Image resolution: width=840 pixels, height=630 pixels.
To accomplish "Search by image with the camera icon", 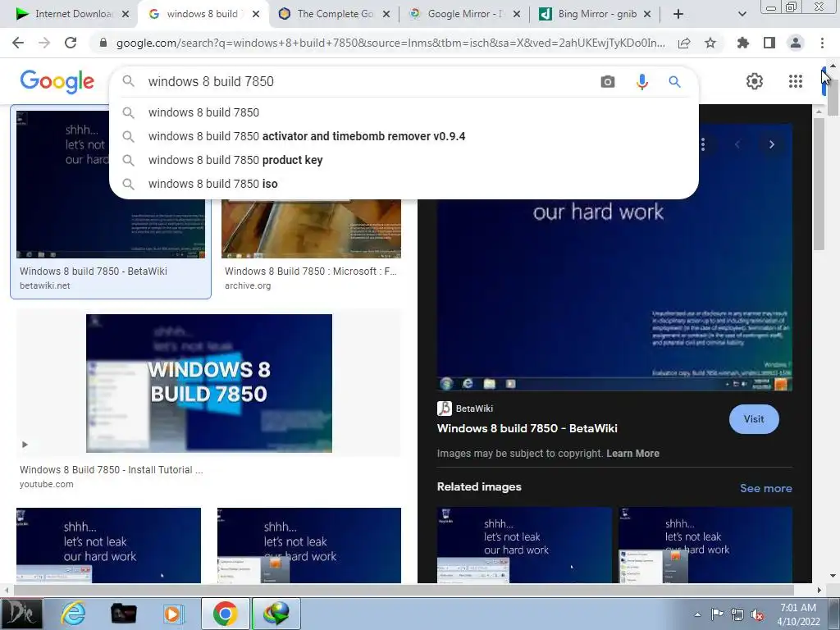I will click(x=608, y=81).
